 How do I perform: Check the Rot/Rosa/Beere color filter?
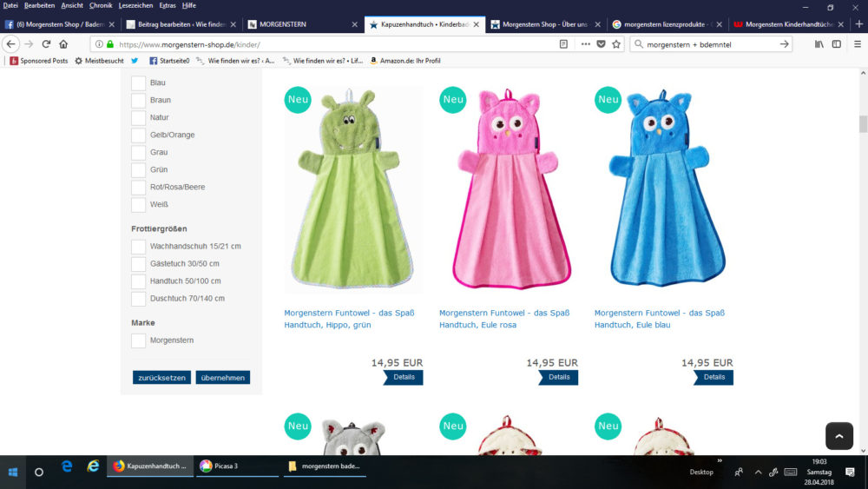pyautogui.click(x=138, y=188)
